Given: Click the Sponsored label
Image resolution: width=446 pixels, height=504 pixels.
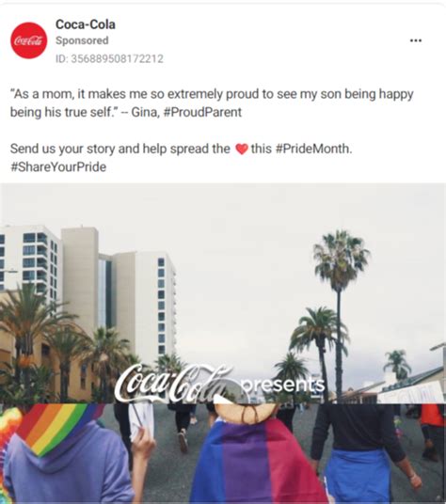Looking at the screenshot, I should coord(82,40).
